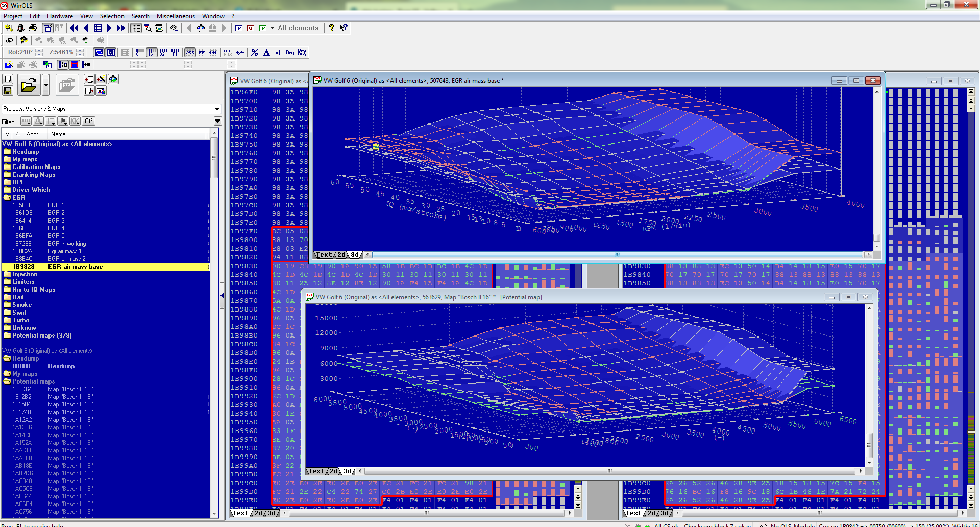
Task: Click the percent difference display icon
Action: pos(255,52)
